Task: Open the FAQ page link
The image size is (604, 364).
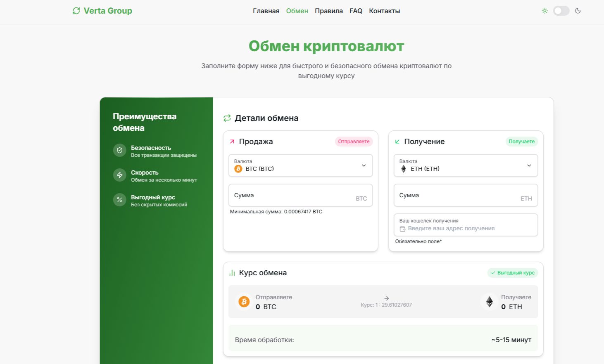Action: click(356, 11)
